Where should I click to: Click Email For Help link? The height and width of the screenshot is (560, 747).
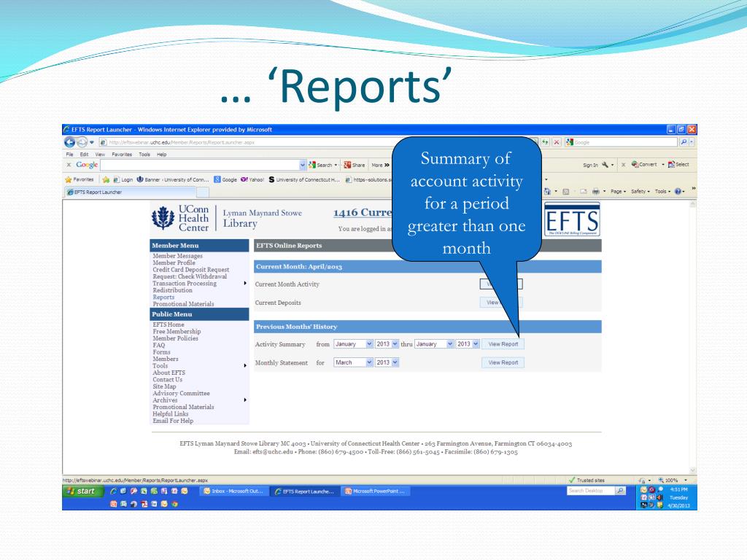173,421
